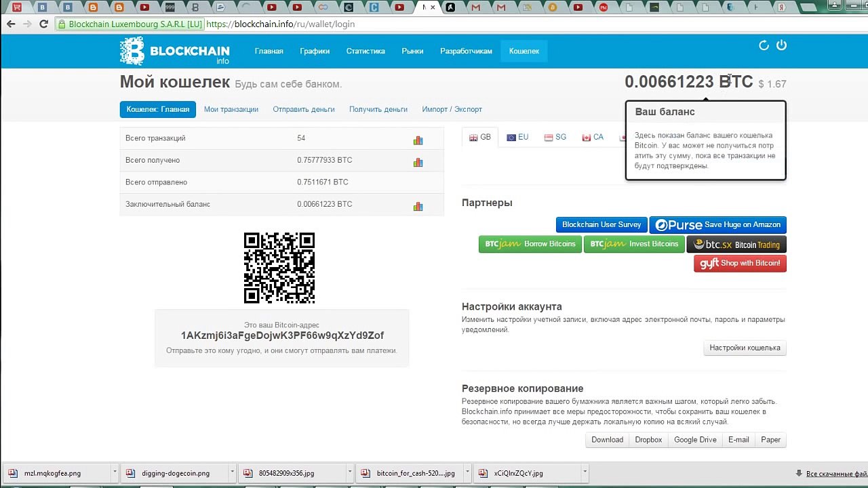Viewport: 868px width, 488px height.
Task: Select the CA region tab
Action: pos(593,137)
